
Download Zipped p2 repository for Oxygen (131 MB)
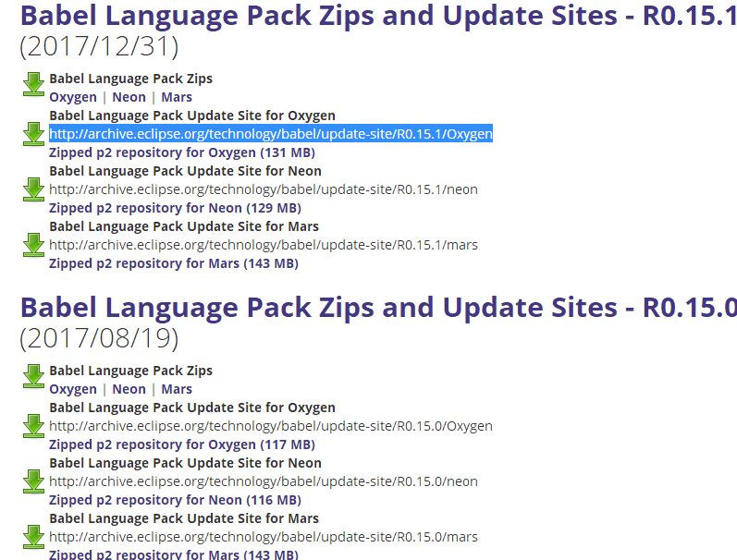click(x=182, y=152)
